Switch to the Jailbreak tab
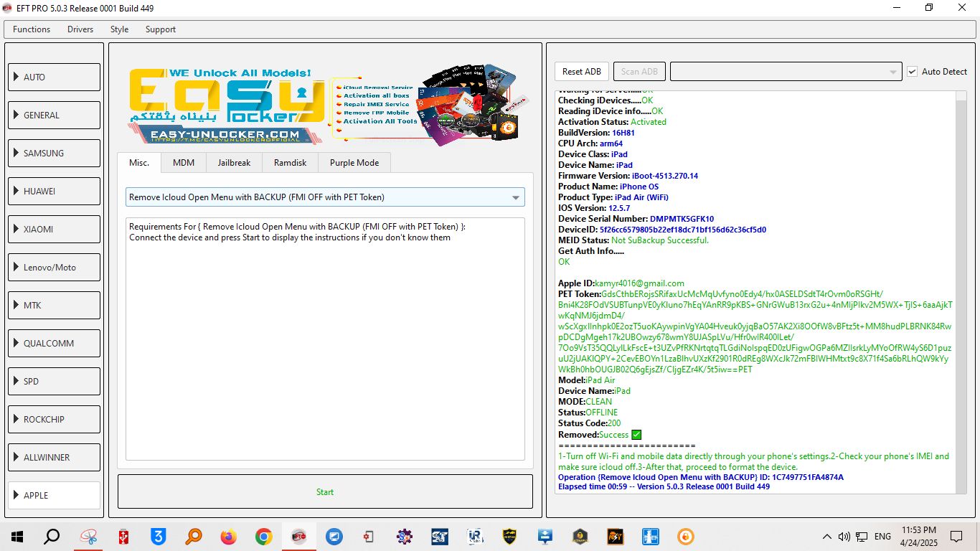 [x=234, y=163]
